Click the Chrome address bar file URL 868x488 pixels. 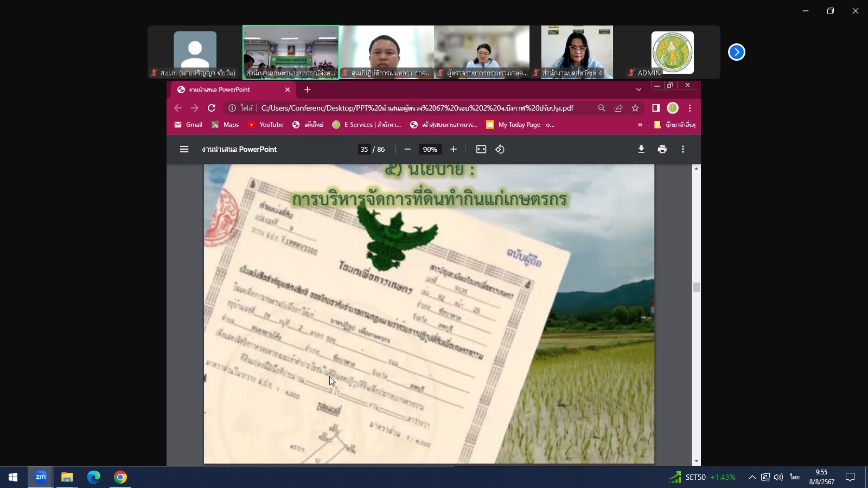(417, 108)
